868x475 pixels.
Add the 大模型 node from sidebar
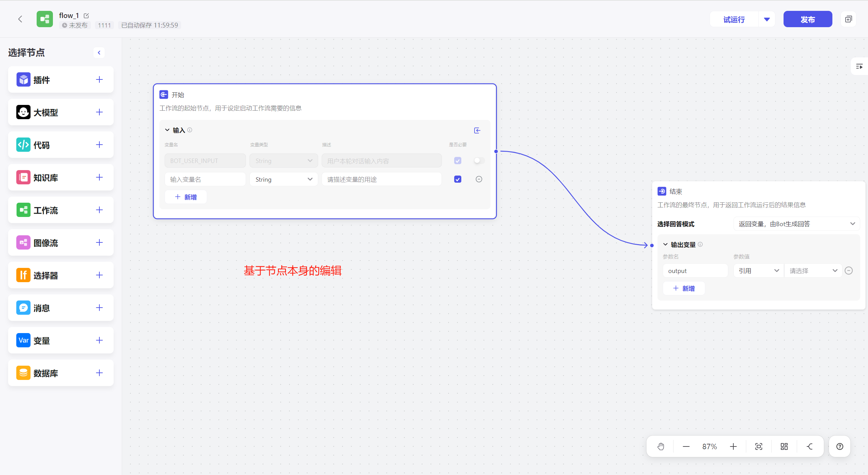99,112
